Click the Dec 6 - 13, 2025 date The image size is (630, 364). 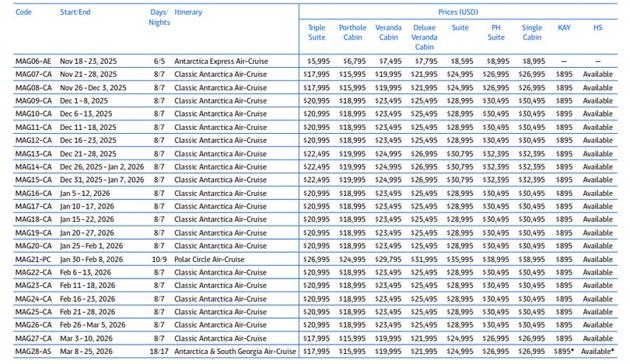86,114
